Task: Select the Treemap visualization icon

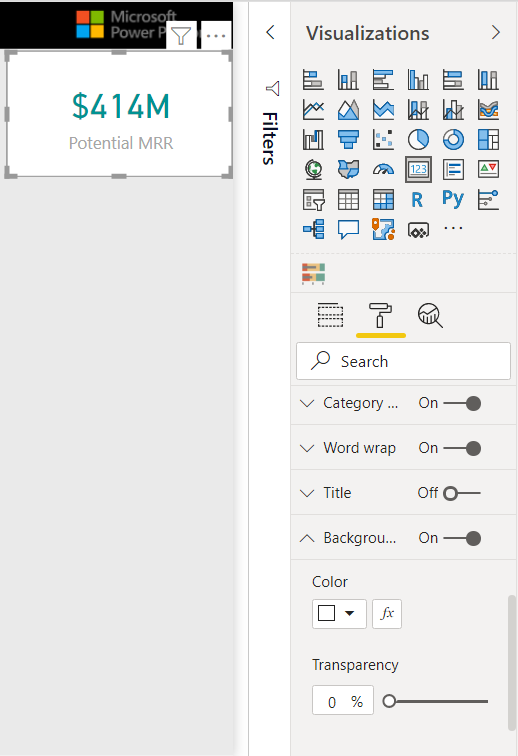Action: click(x=488, y=140)
